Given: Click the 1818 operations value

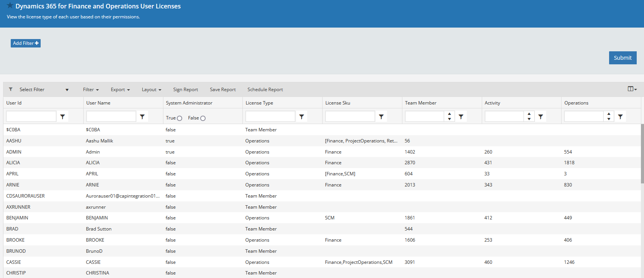Looking at the screenshot, I should coord(569,163).
